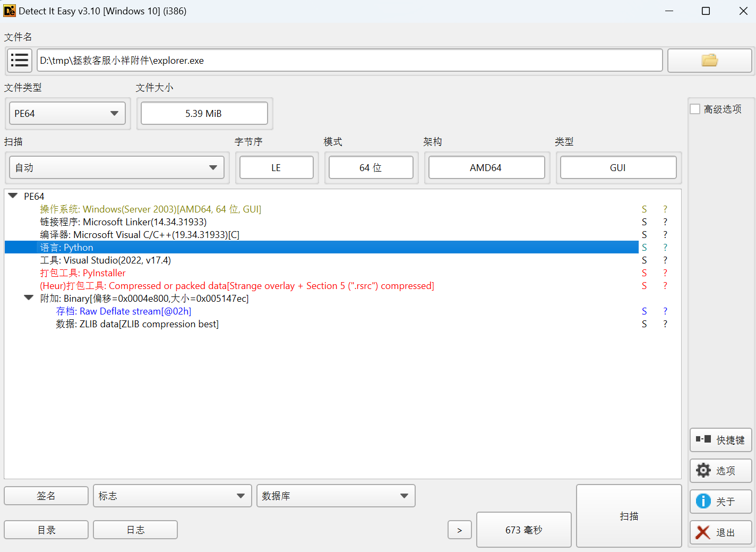Select the 语言: Python row

[x=322, y=247]
